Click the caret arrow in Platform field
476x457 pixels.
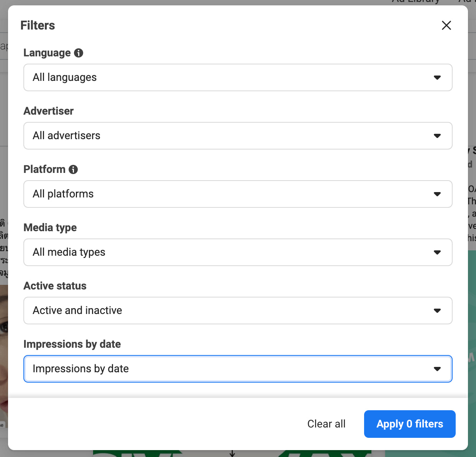tap(437, 194)
